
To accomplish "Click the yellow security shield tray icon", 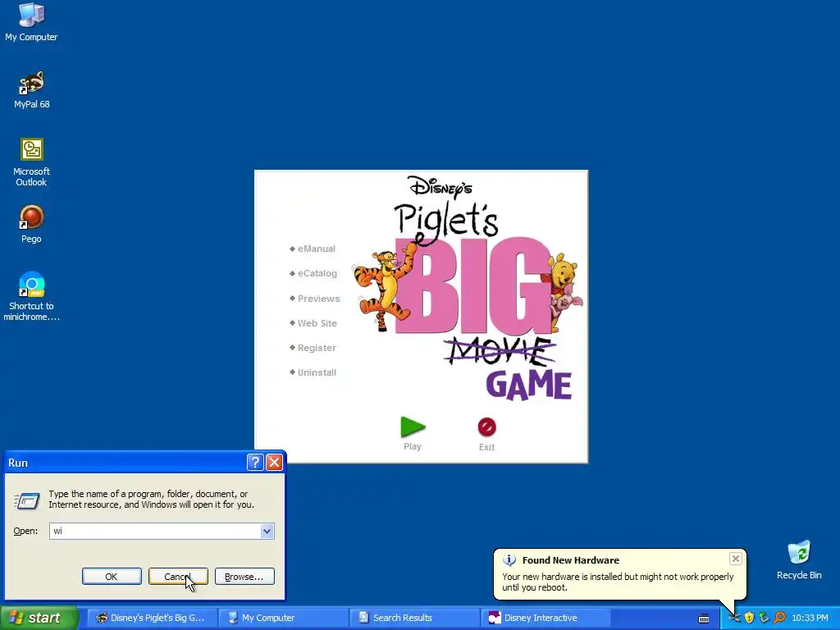I will click(750, 618).
